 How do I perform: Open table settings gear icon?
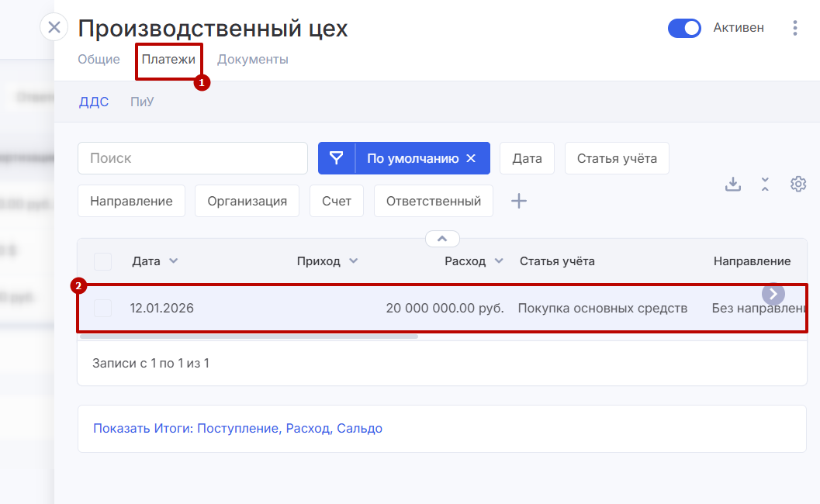(x=798, y=184)
